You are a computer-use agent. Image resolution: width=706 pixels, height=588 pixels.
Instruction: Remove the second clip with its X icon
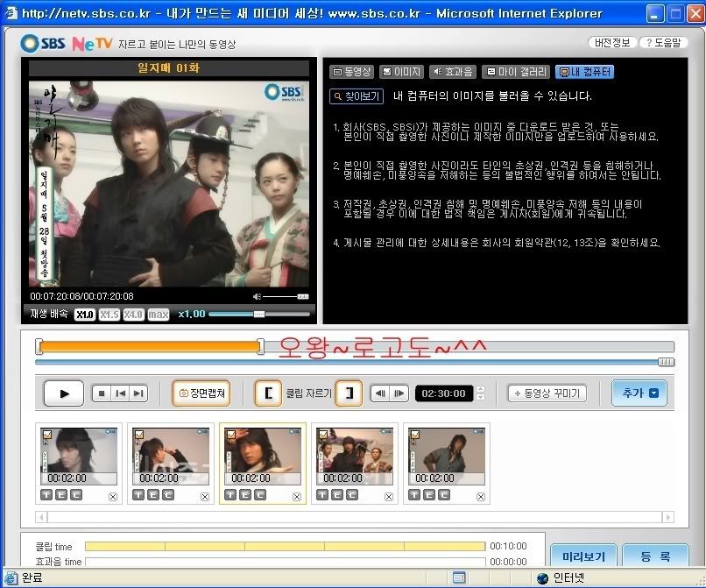click(x=205, y=497)
